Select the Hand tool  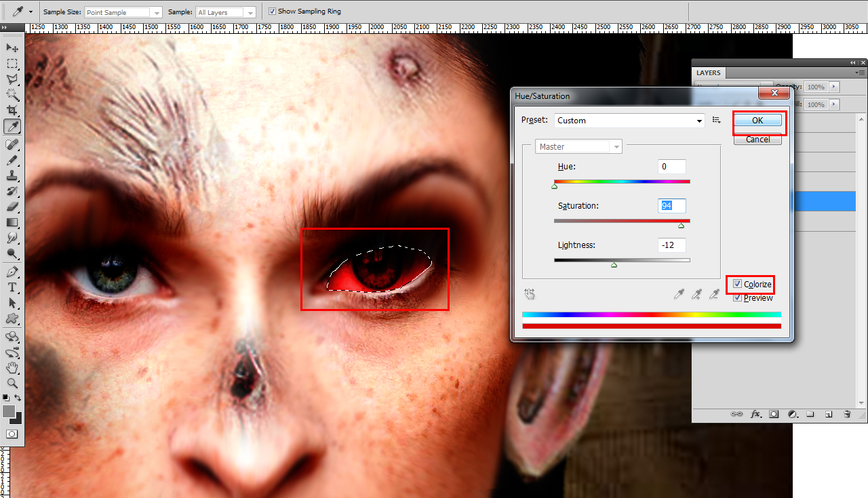(12, 368)
